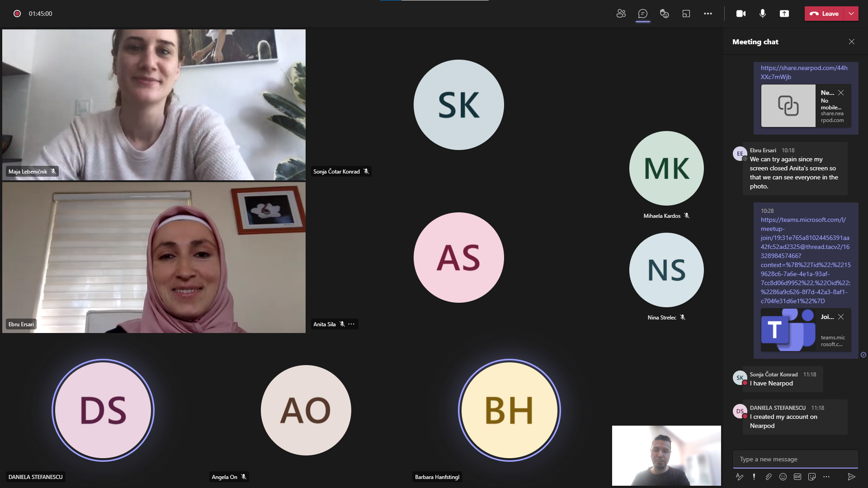Open the Teams join preview thumbnail
Viewport: 868px width, 488px height.
click(x=788, y=330)
